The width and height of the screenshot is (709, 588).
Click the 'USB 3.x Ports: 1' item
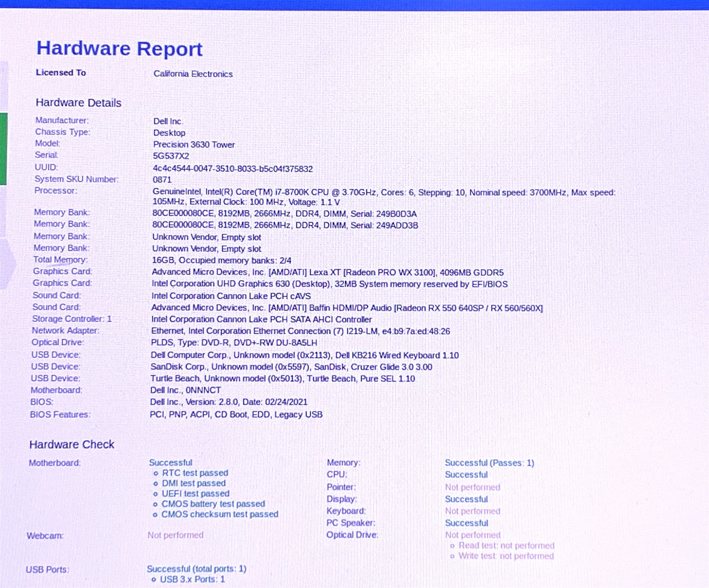tap(192, 579)
